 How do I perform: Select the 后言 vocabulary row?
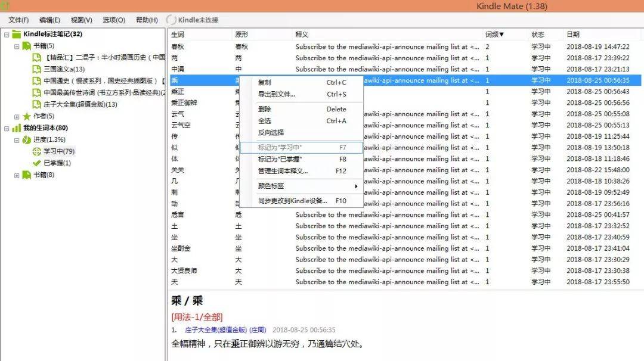click(x=404, y=214)
